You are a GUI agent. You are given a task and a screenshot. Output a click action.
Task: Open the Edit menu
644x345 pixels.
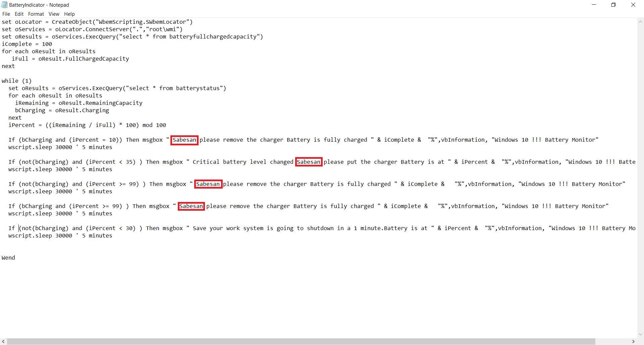19,14
